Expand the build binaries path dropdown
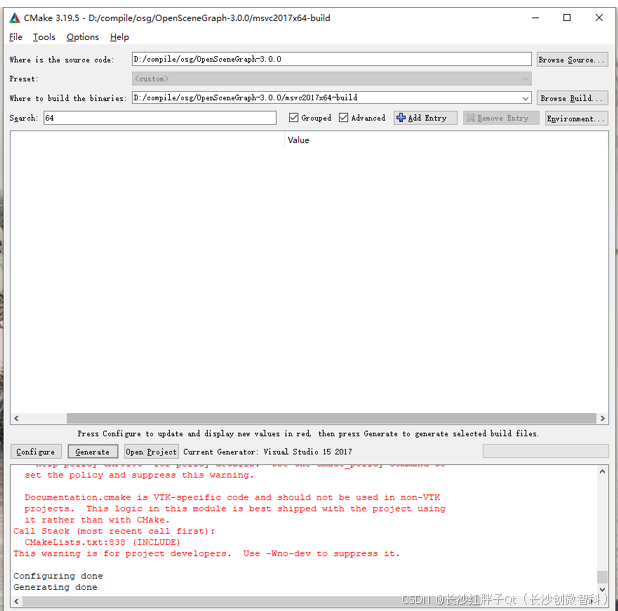The image size is (618, 611). tap(525, 98)
